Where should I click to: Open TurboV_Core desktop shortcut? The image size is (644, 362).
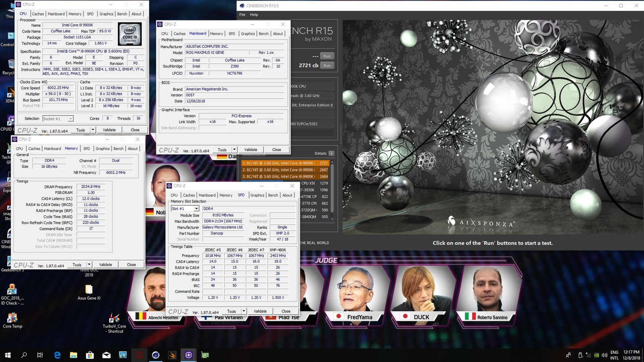point(115,323)
